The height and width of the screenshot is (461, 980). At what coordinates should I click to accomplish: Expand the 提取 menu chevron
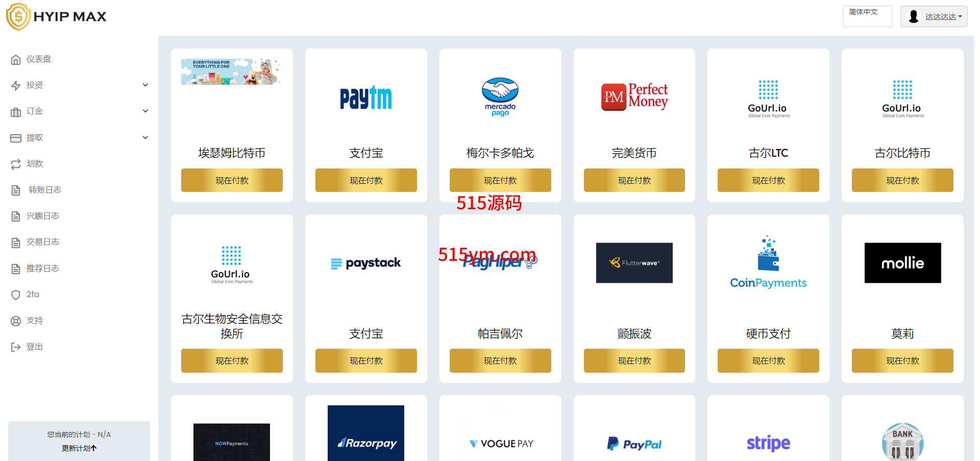pyautogui.click(x=145, y=138)
